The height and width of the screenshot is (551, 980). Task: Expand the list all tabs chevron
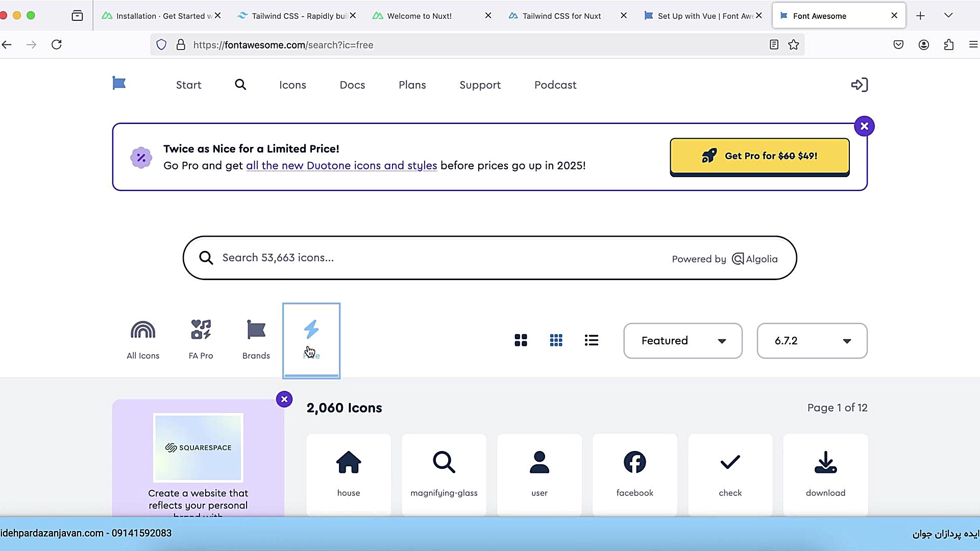click(x=948, y=15)
